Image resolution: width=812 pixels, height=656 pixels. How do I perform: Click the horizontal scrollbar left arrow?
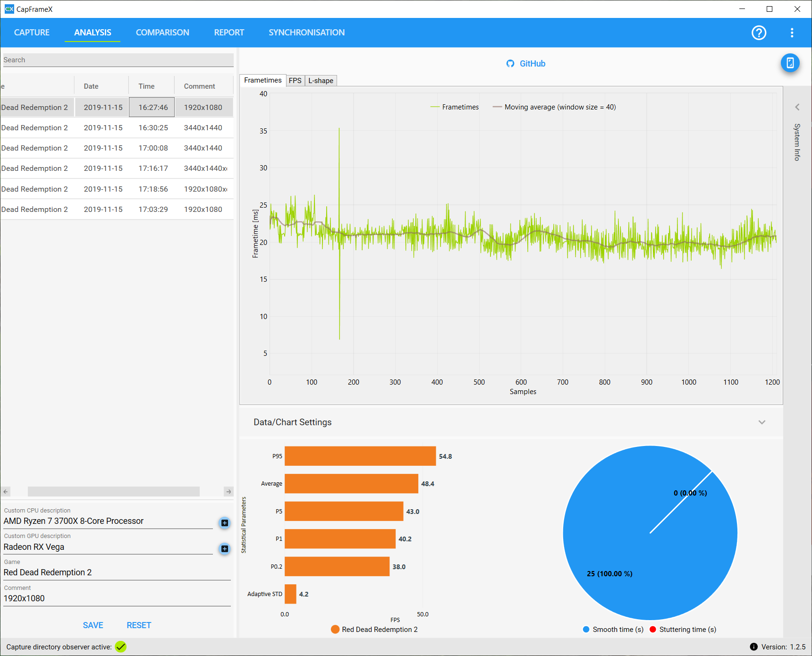point(6,492)
